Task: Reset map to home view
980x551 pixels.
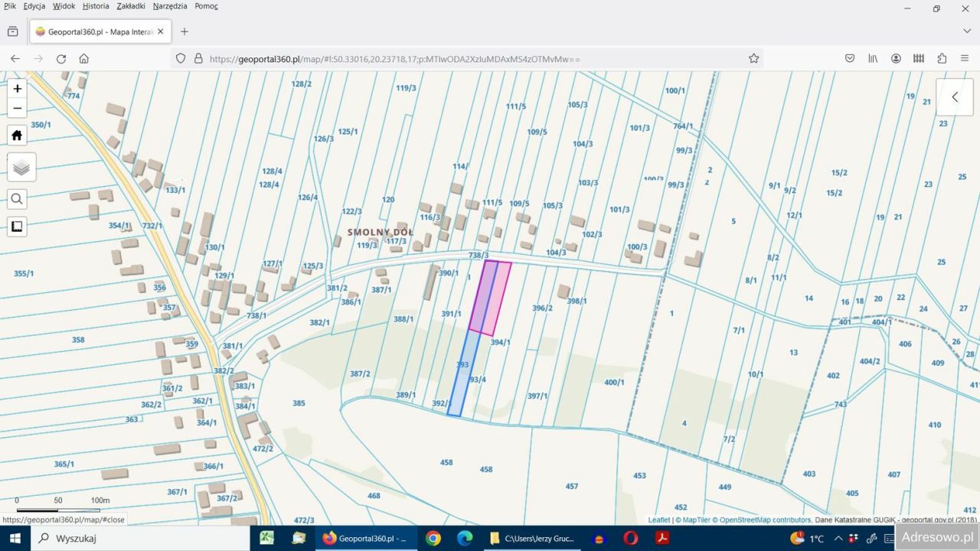Action: 18,135
